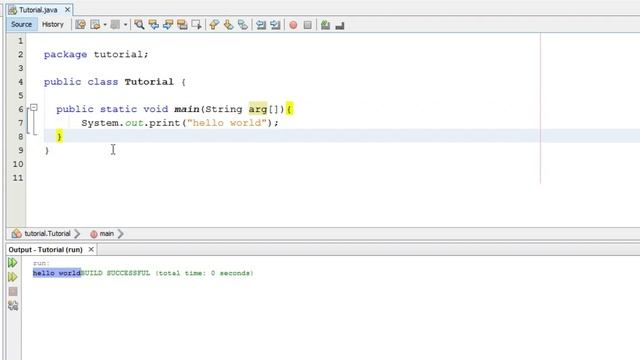Image resolution: width=640 pixels, height=360 pixels.
Task: Click the Forward navigation icon
Action: 115,25
